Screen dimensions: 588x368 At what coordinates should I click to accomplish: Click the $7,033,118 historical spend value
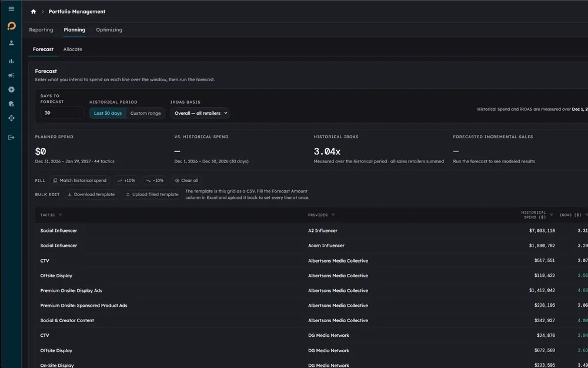tap(542, 231)
